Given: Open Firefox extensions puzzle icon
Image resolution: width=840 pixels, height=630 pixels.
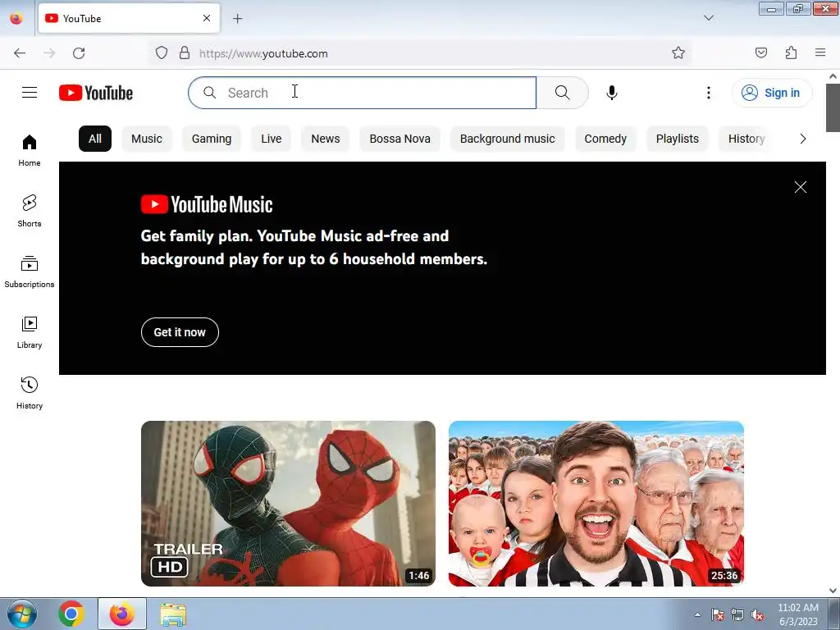Looking at the screenshot, I should click(x=791, y=52).
